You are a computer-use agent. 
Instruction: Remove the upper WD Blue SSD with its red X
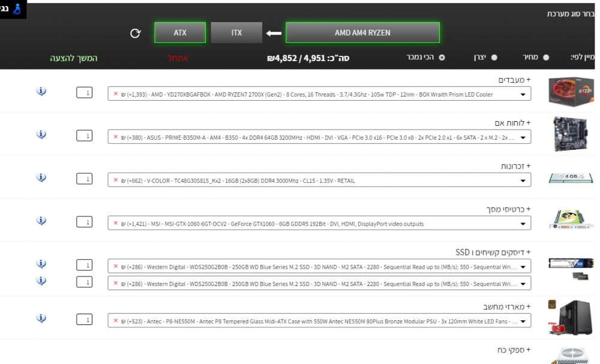tap(116, 266)
